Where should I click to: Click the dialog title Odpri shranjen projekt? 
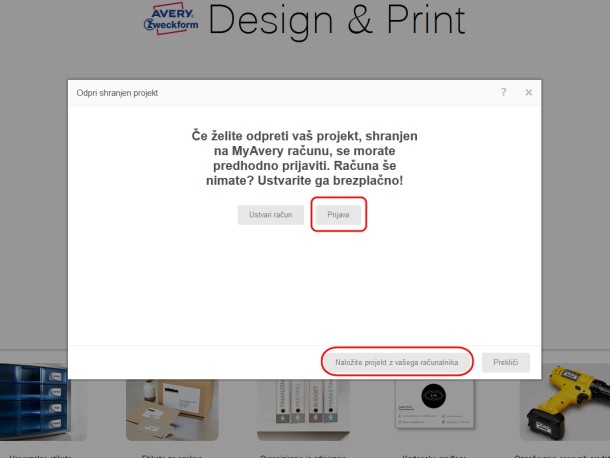tap(117, 93)
